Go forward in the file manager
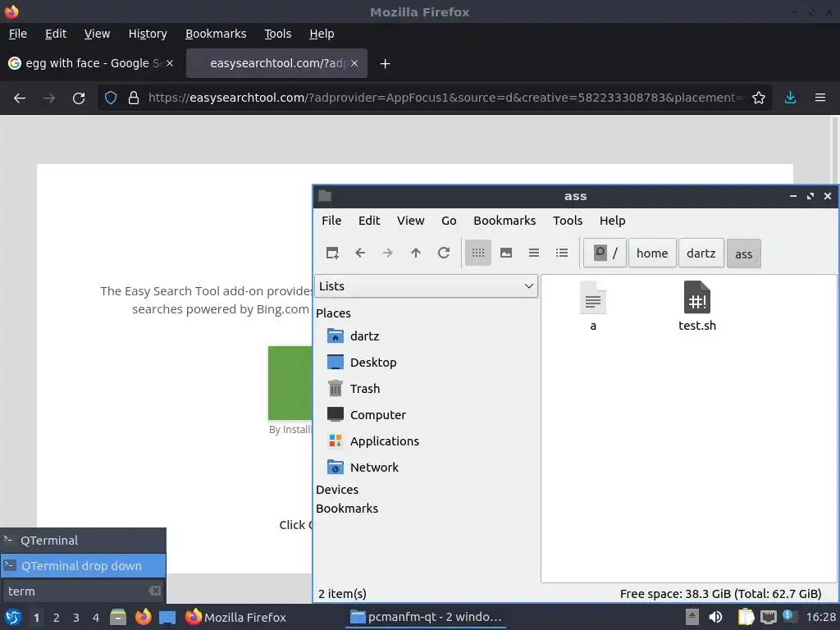This screenshot has width=840, height=630. coord(388,253)
